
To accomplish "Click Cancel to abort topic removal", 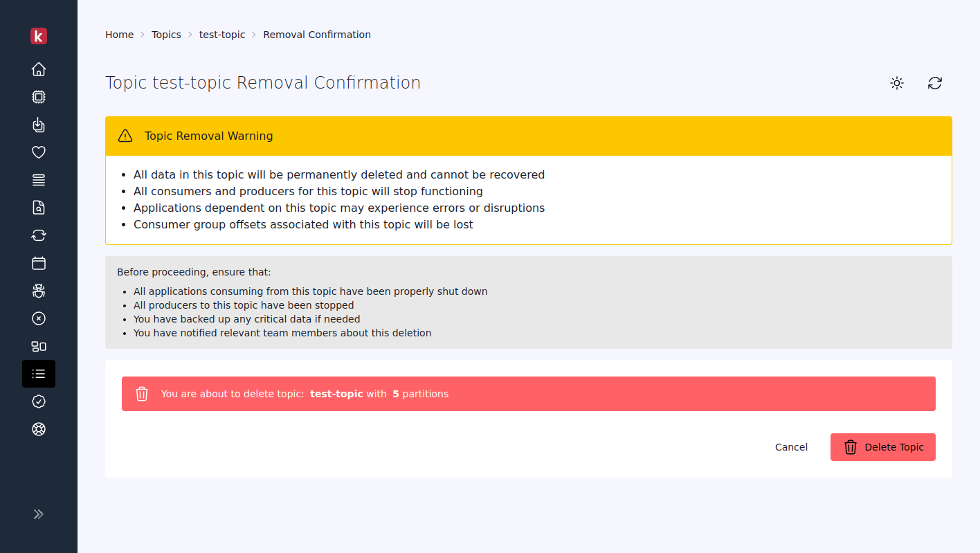I will tap(791, 447).
